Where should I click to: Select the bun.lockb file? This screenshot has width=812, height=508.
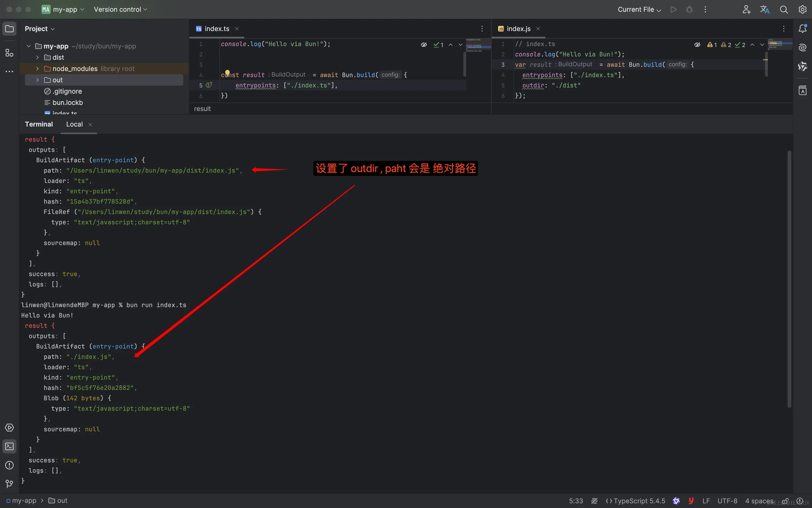63,102
